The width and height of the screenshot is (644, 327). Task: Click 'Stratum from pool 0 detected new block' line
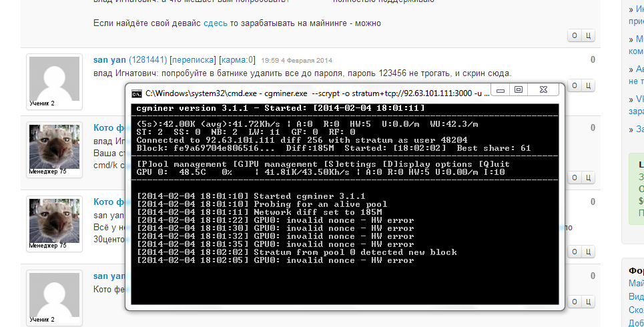pos(296,252)
